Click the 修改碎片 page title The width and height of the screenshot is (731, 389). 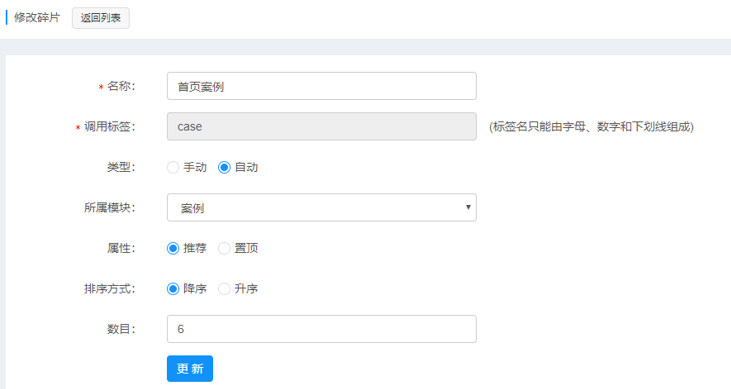point(37,18)
